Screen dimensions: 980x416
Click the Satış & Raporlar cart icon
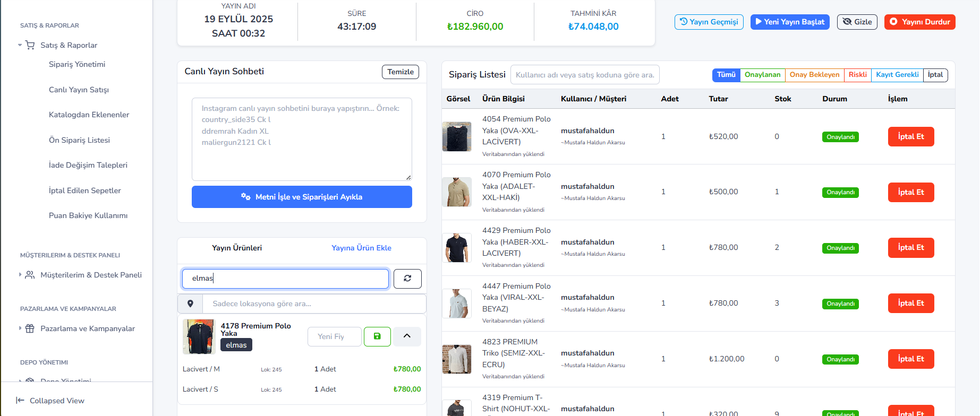pos(30,45)
